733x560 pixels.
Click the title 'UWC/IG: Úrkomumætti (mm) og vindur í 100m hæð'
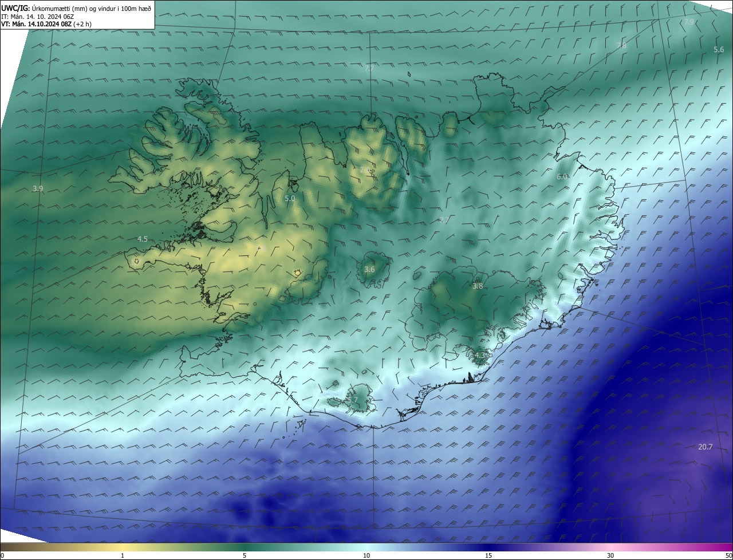[x=76, y=7]
